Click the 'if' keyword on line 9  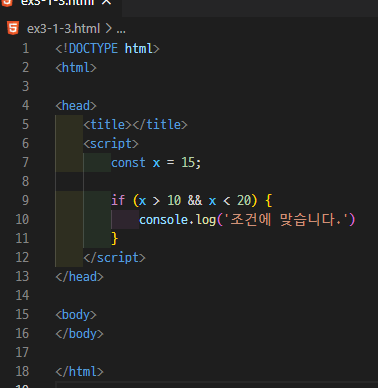[118, 200]
